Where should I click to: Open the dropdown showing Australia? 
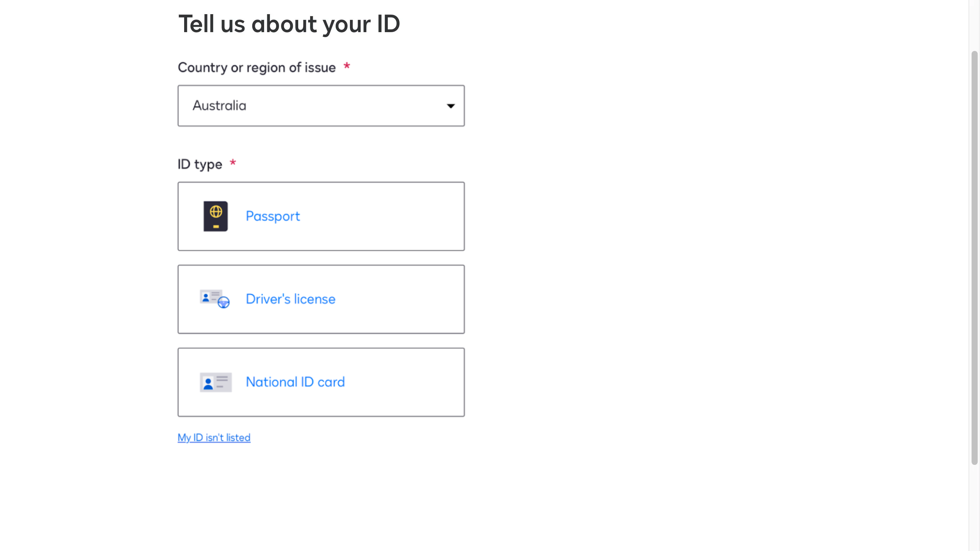coord(321,106)
